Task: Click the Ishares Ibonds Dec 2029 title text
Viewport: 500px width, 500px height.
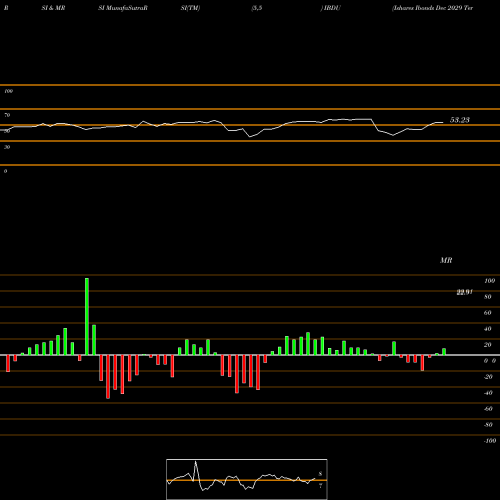Action: coord(433,8)
